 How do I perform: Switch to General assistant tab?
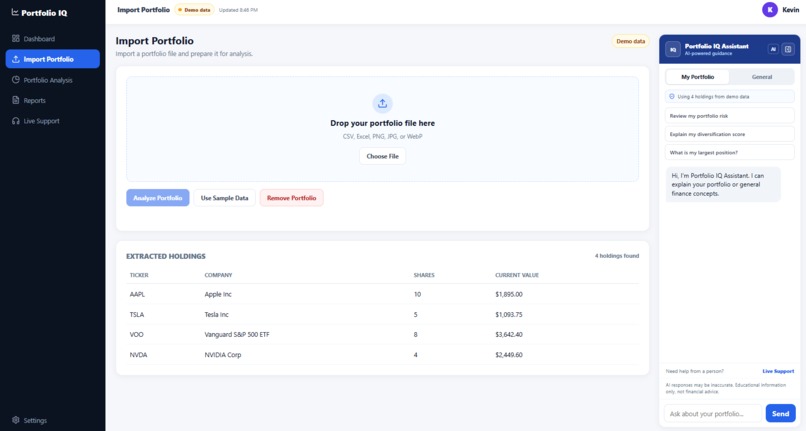point(762,77)
